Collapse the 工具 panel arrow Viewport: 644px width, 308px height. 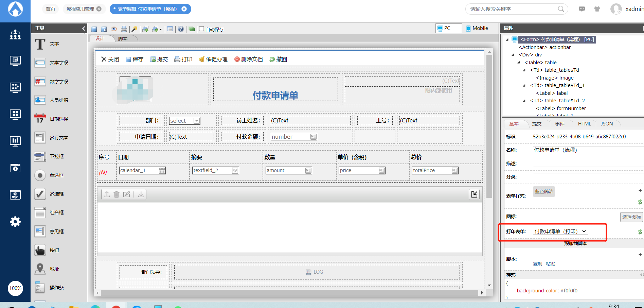[84, 28]
